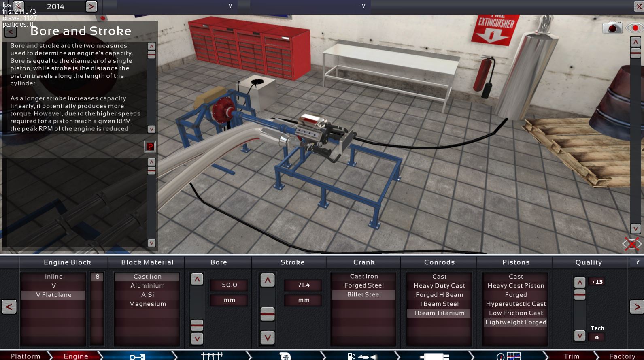This screenshot has width=644, height=360.
Task: Click the bore slider handle
Action: pos(197,325)
